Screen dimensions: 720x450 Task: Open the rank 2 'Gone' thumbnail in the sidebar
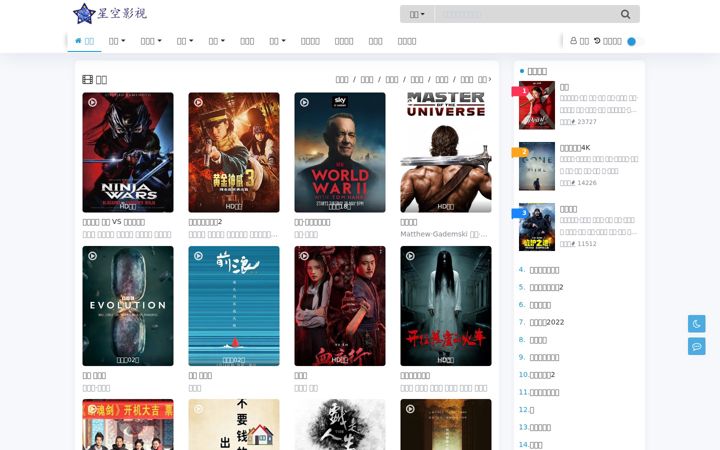[x=537, y=166]
